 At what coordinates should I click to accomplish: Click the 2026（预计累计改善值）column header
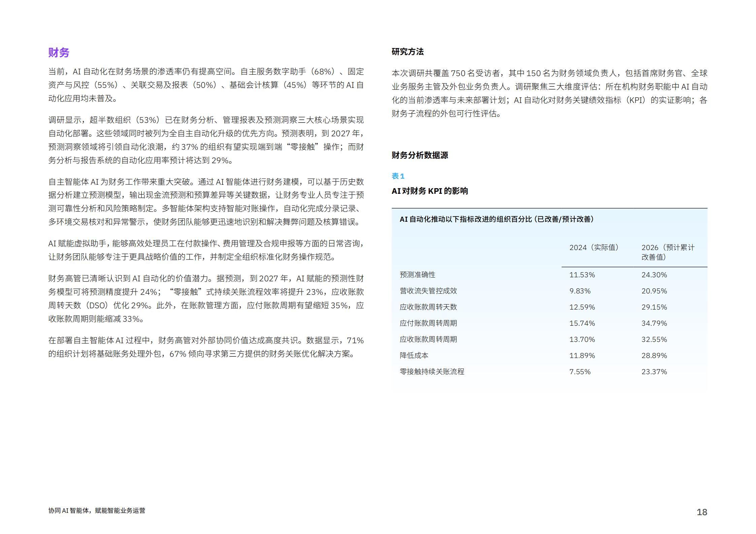point(667,252)
